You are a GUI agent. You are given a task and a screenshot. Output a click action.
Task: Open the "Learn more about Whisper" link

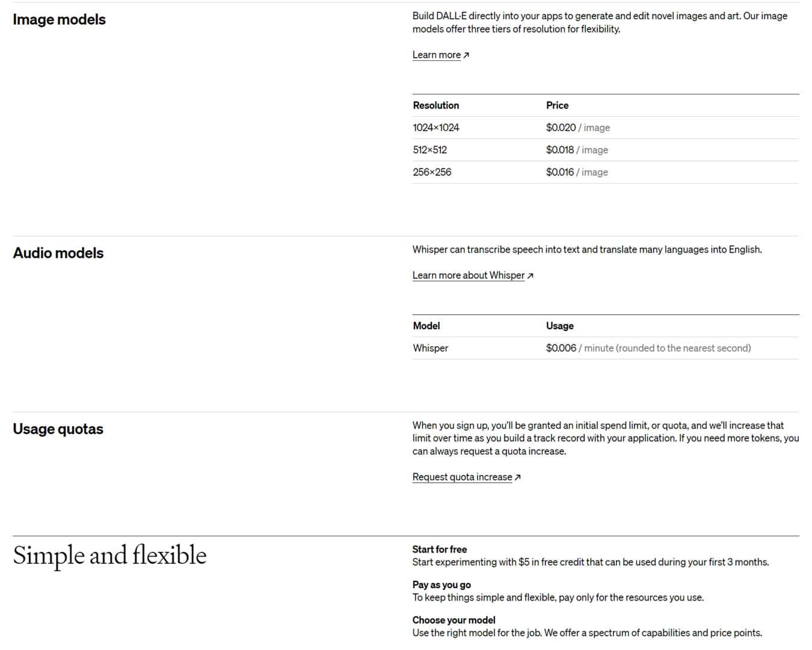pos(469,275)
